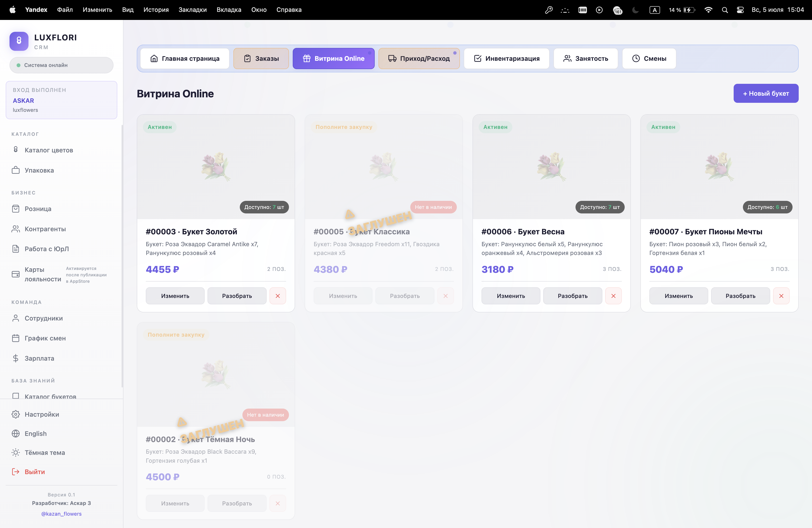
Task: Open Работа с ЮрЛ document item
Action: pyautogui.click(x=61, y=249)
